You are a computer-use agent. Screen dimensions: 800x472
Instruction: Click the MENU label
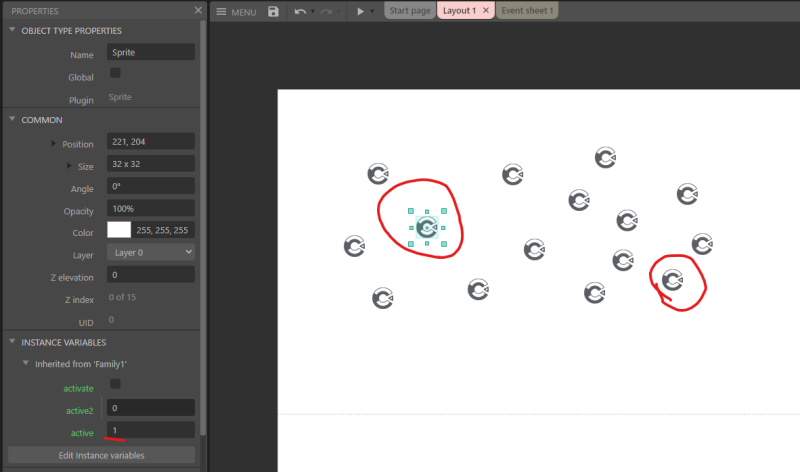pyautogui.click(x=244, y=12)
